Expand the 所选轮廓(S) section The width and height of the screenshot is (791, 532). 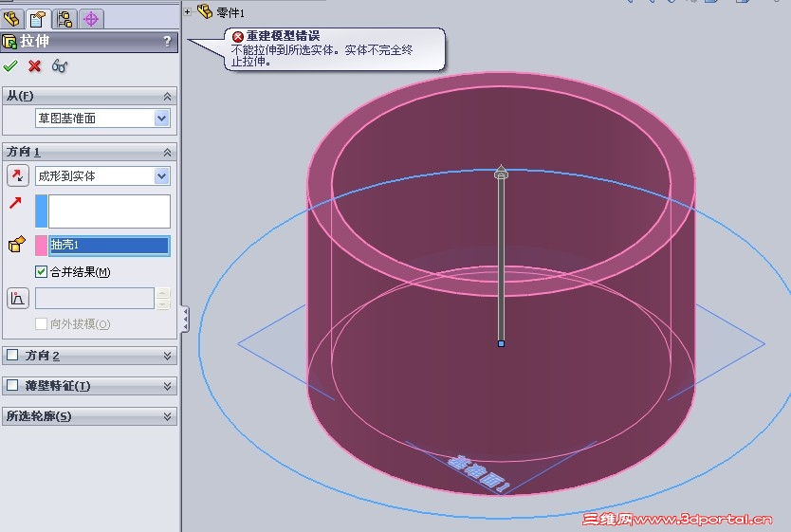click(x=167, y=416)
